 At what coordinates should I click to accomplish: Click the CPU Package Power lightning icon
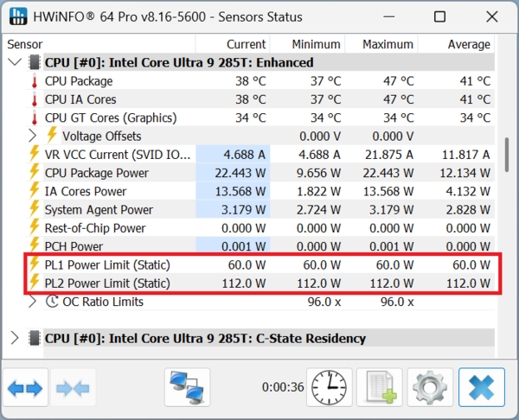pyautogui.click(x=35, y=172)
